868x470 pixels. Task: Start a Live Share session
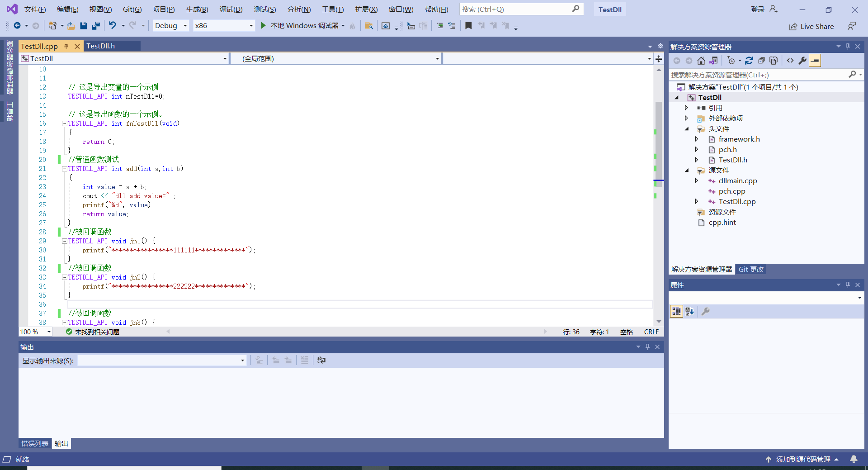point(811,26)
